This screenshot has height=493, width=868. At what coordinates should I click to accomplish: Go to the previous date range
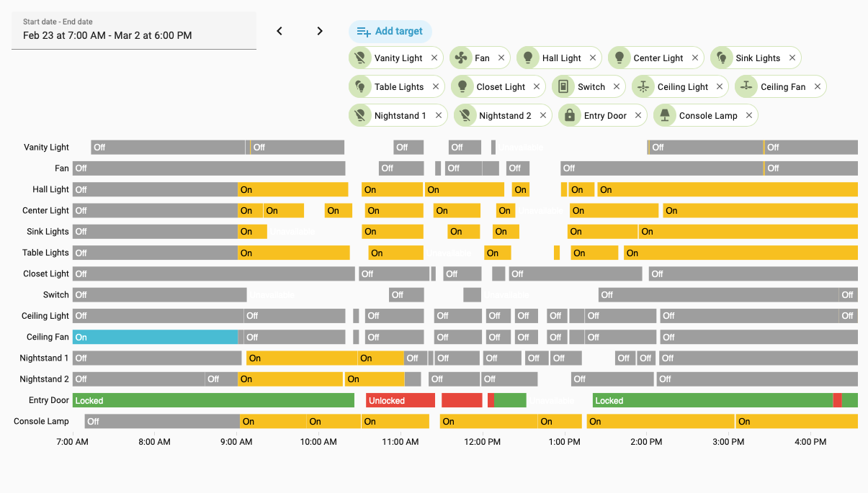coord(279,31)
